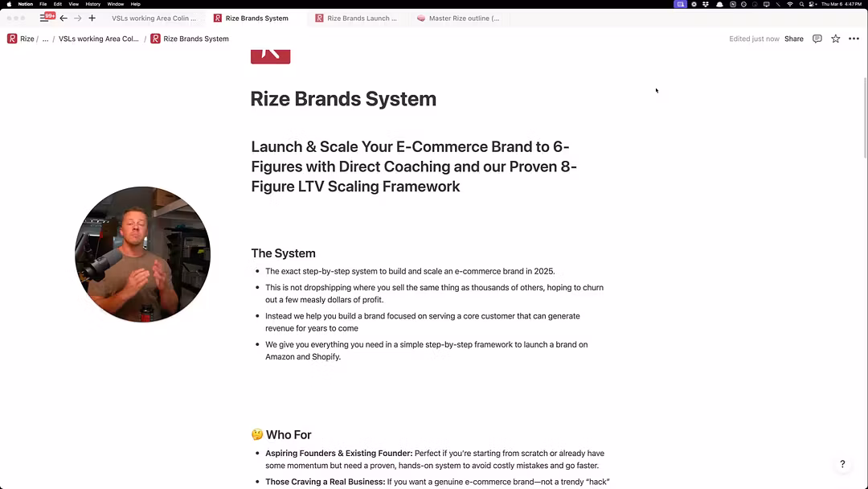This screenshot has height=489, width=868.
Task: Open the History menu
Action: [93, 4]
